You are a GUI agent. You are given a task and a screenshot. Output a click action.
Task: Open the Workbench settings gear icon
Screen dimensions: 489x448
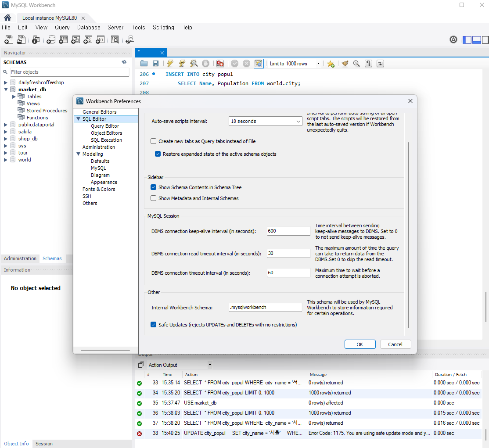point(453,39)
